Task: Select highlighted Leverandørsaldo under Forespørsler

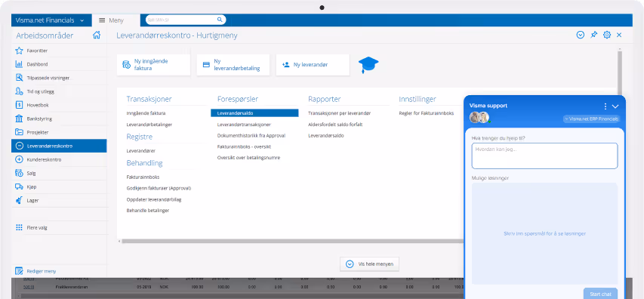Action: 254,113
